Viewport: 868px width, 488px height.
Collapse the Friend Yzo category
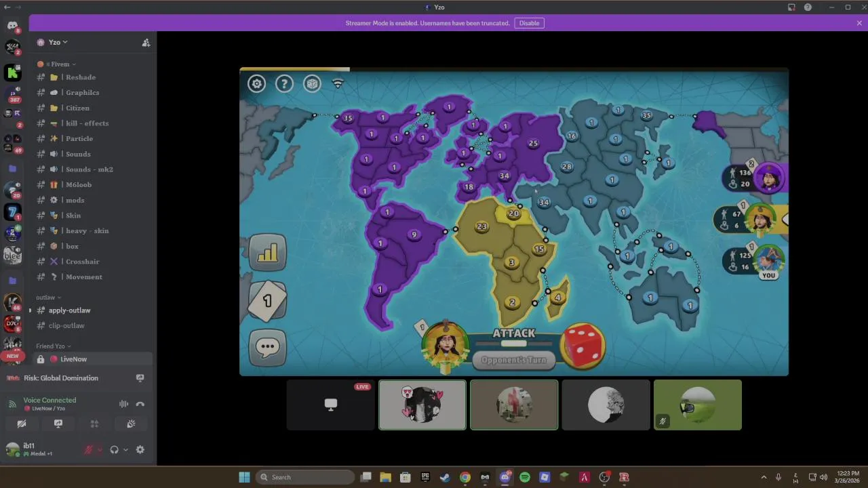pos(53,346)
